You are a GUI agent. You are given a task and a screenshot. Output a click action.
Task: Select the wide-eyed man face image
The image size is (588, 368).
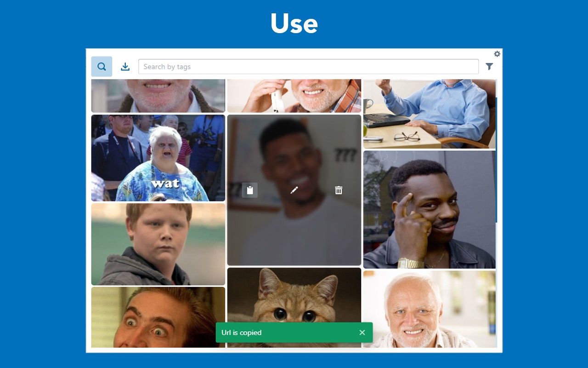click(x=158, y=317)
